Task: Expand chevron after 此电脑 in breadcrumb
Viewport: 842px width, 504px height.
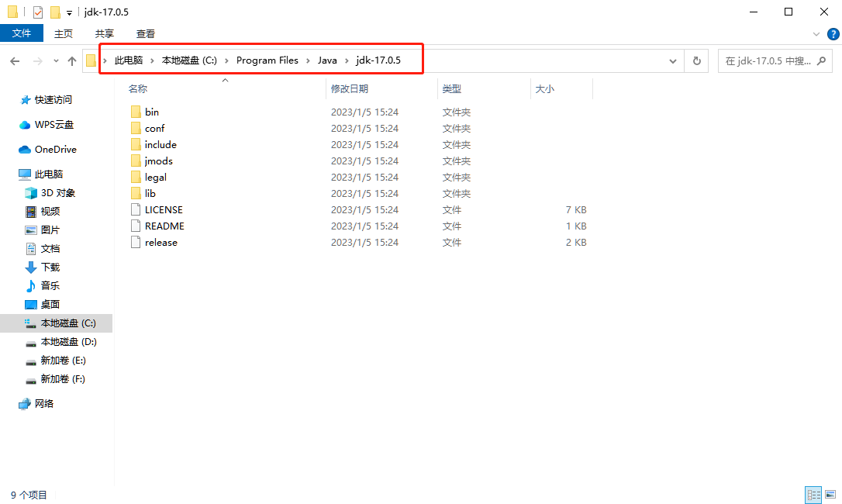Action: point(152,60)
